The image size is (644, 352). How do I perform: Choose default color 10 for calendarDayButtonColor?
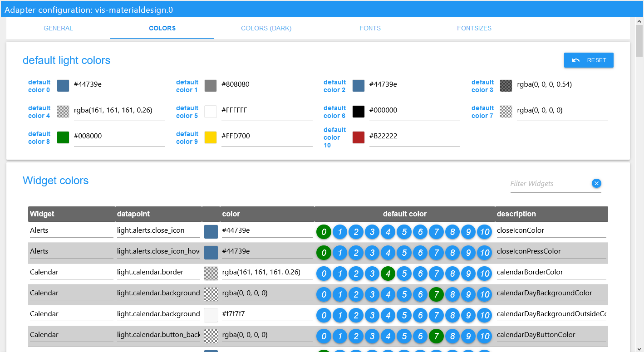pos(485,336)
